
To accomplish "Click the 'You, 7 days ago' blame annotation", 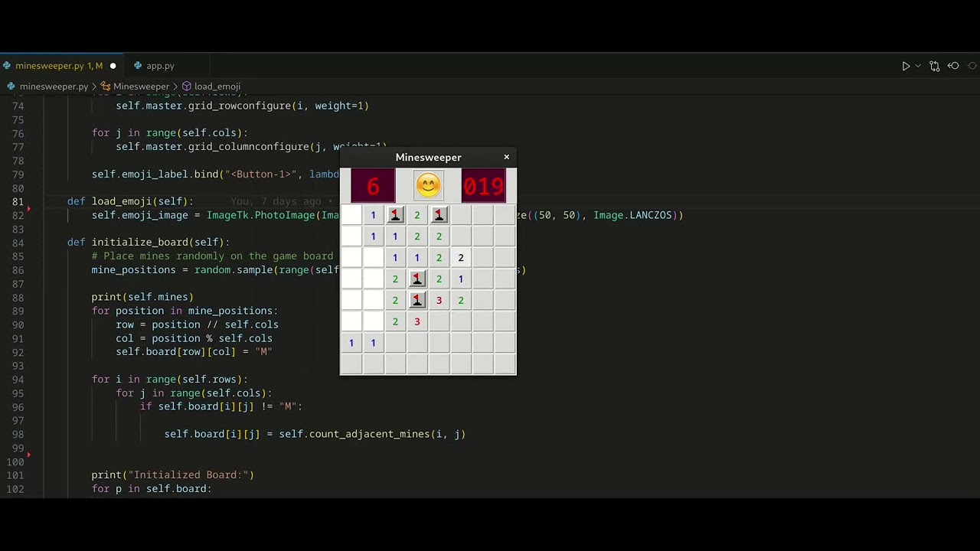I will tap(276, 201).
